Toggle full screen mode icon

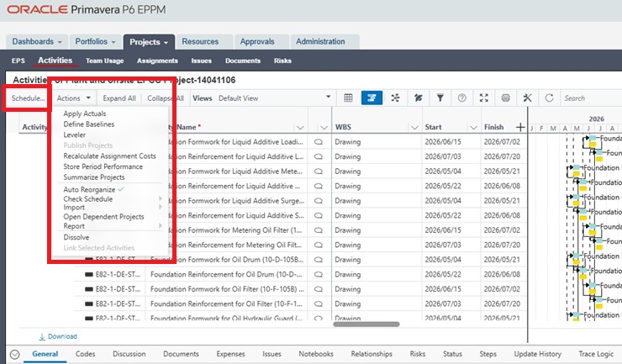point(483,98)
